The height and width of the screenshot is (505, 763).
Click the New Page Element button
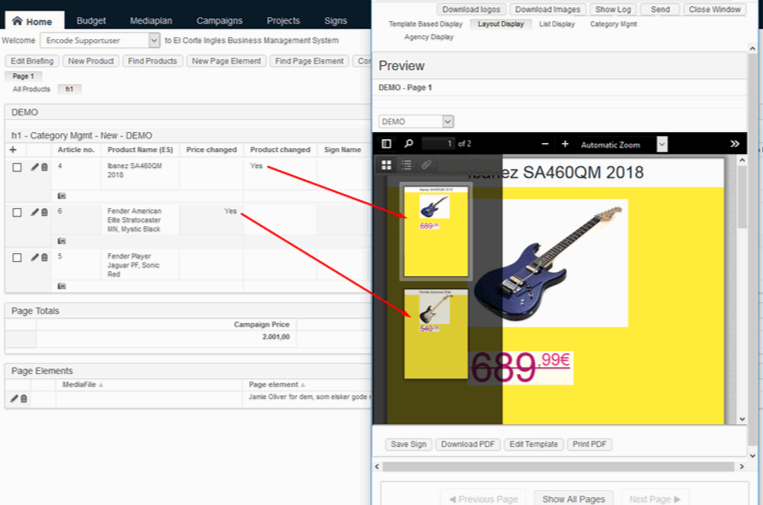point(226,61)
